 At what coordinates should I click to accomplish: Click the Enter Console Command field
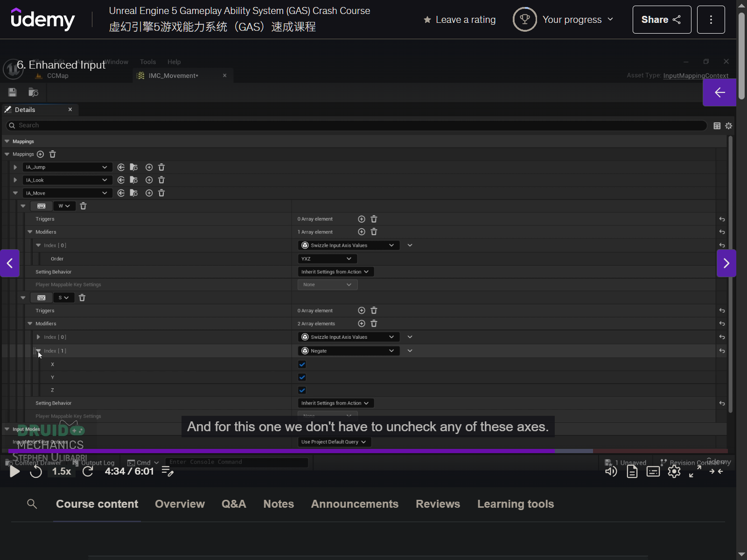coord(237,462)
